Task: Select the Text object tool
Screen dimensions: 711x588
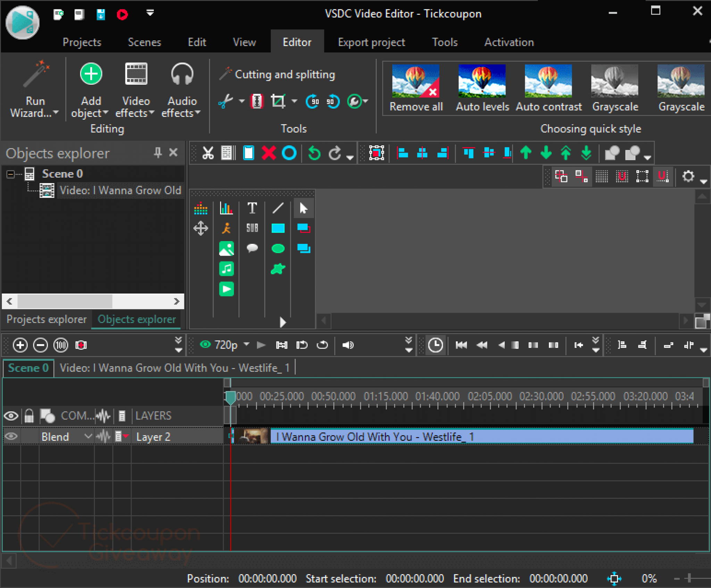Action: (252, 208)
